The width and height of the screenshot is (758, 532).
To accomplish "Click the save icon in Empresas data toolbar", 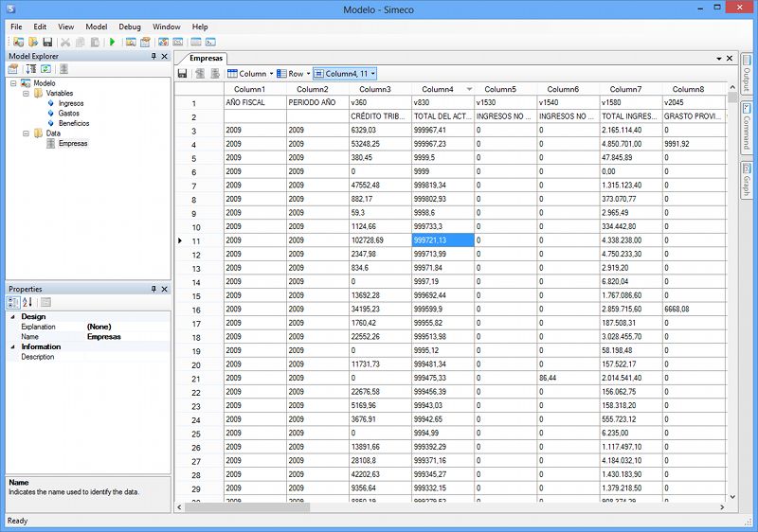I will (x=183, y=74).
